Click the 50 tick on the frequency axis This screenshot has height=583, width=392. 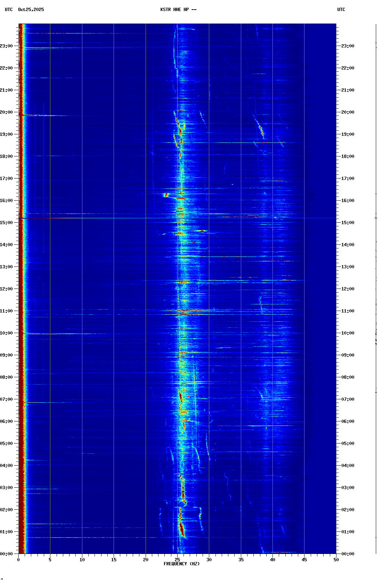(x=336, y=560)
